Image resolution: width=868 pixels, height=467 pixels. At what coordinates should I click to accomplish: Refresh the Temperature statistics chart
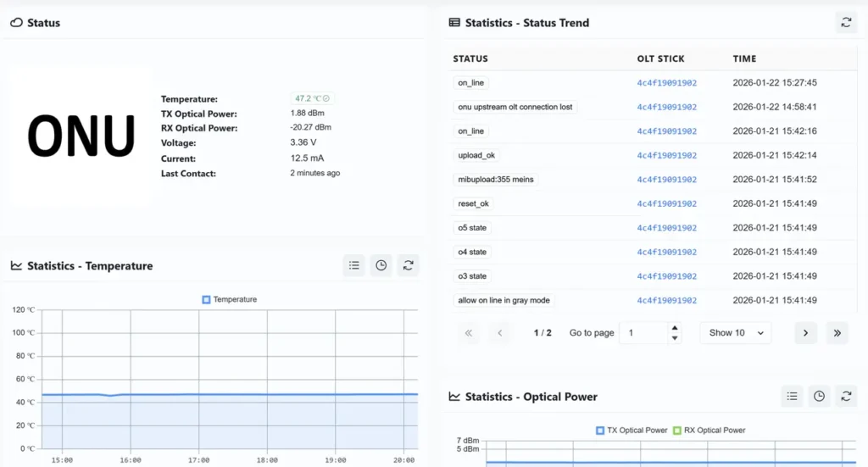click(x=409, y=265)
